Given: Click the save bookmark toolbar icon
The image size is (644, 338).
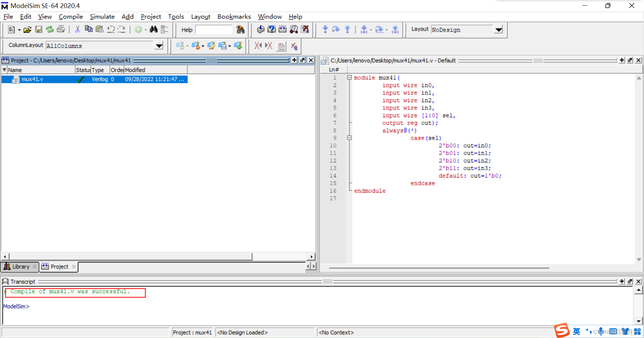Looking at the screenshot, I should click(x=222, y=46).
